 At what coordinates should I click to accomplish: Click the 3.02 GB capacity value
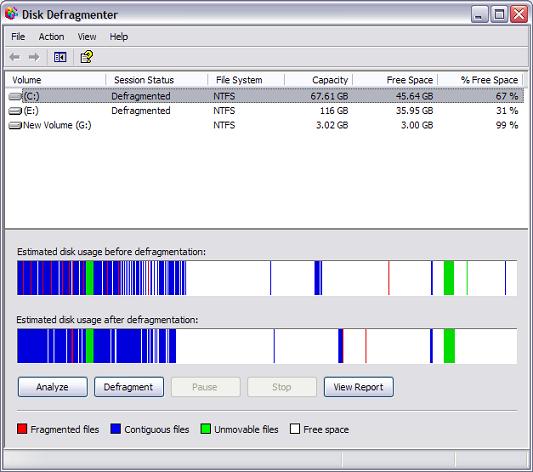(x=332, y=125)
